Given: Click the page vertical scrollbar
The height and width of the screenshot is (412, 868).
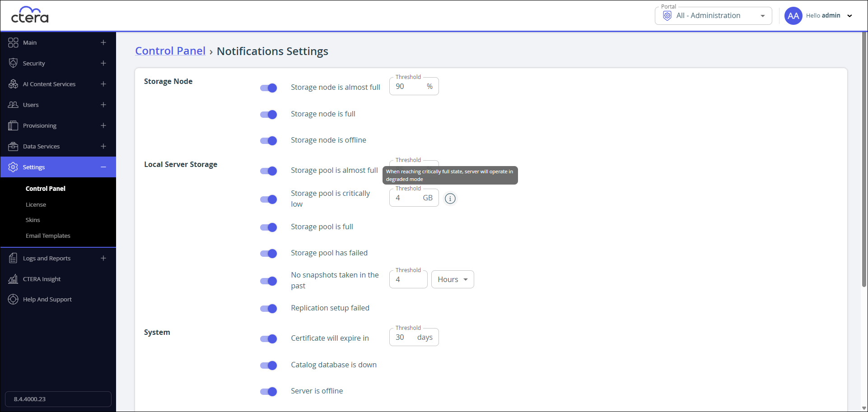Looking at the screenshot, I should coord(864,160).
